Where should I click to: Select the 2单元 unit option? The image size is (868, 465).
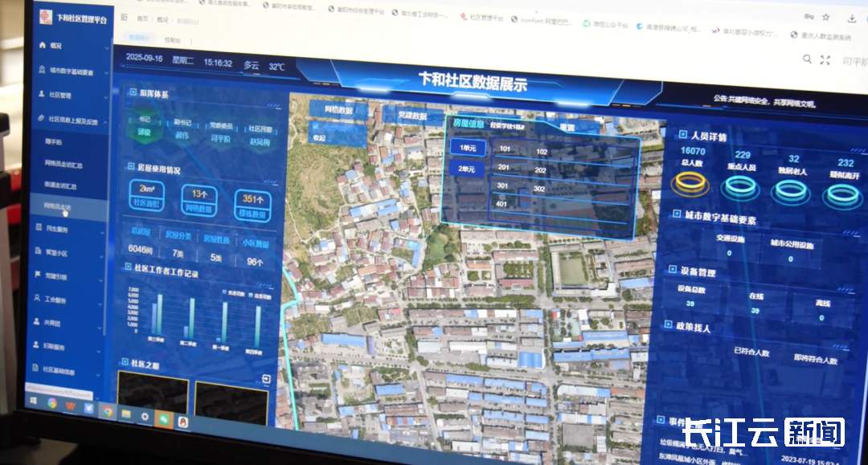466,169
